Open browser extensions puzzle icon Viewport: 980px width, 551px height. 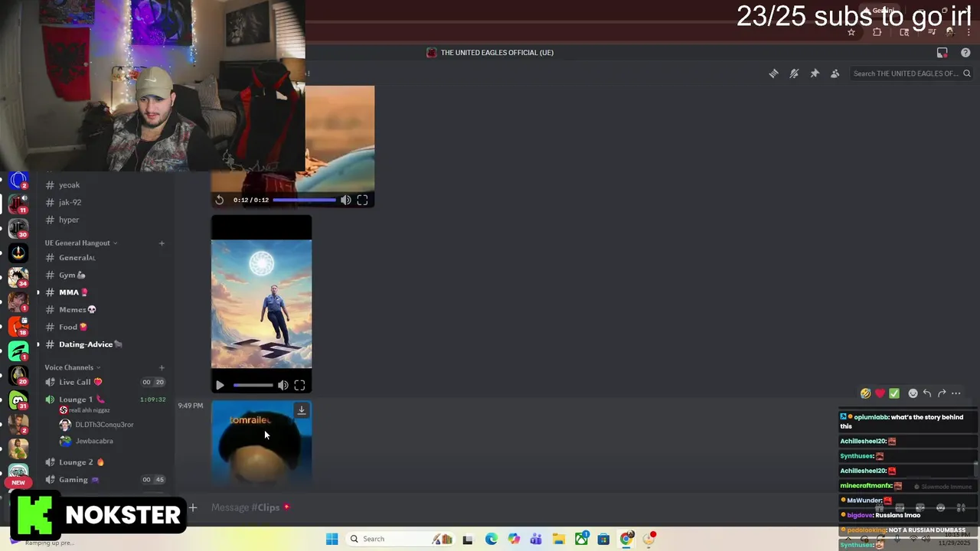pos(877,32)
